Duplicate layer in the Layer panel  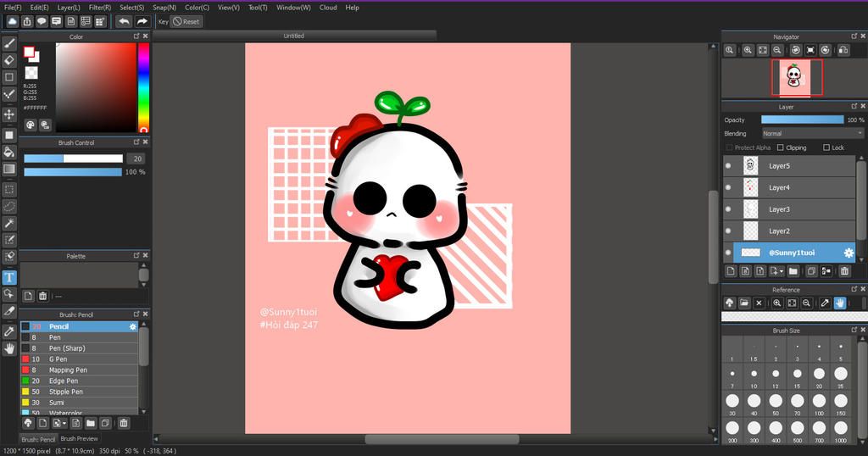click(811, 271)
